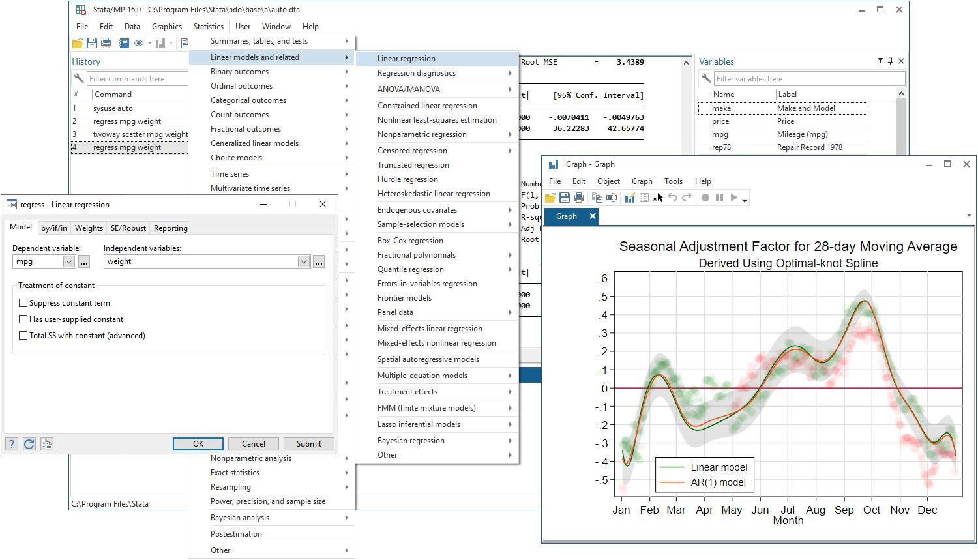The height and width of the screenshot is (560, 978).
Task: Click the Log notebook icon in main toolbar
Action: pyautogui.click(x=124, y=43)
